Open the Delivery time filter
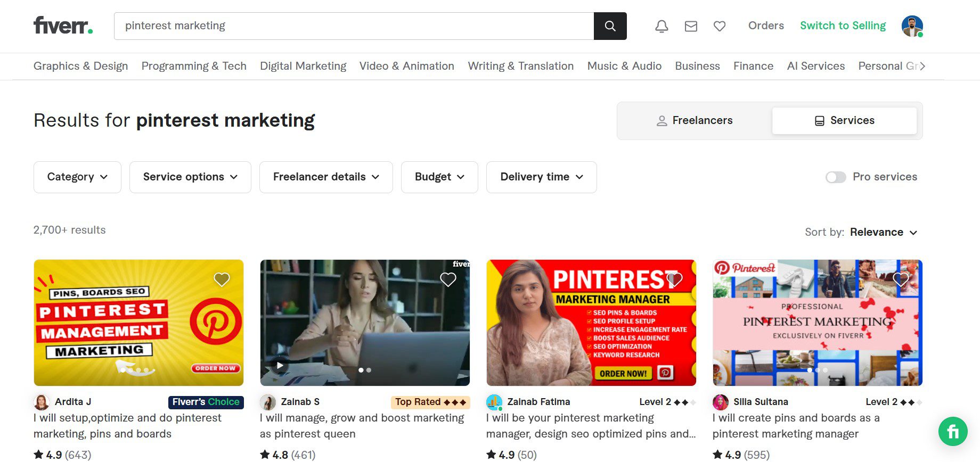The image size is (980, 462). [542, 177]
